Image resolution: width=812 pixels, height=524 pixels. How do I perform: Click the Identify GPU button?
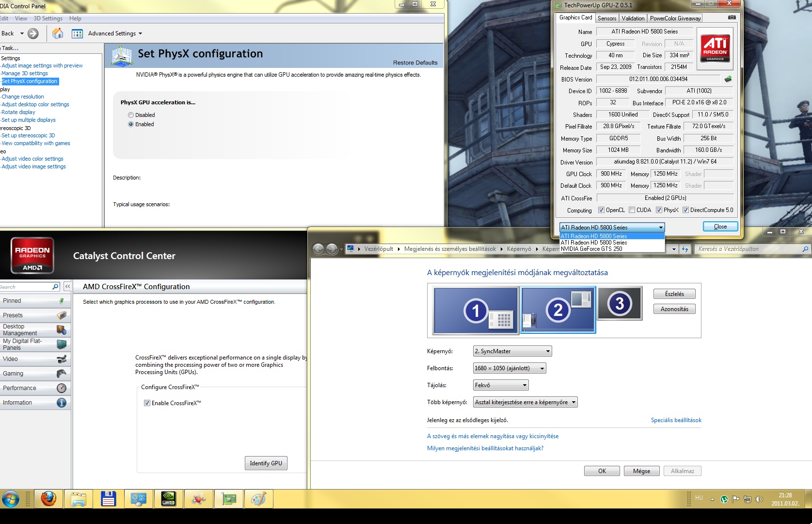pyautogui.click(x=266, y=463)
